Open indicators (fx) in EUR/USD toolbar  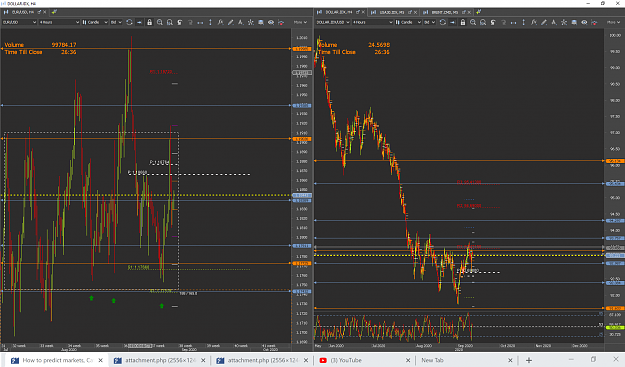pyautogui.click(x=220, y=22)
